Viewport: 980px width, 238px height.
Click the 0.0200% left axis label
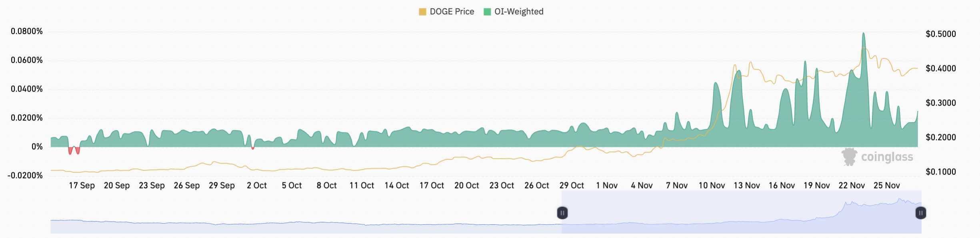[x=27, y=118]
